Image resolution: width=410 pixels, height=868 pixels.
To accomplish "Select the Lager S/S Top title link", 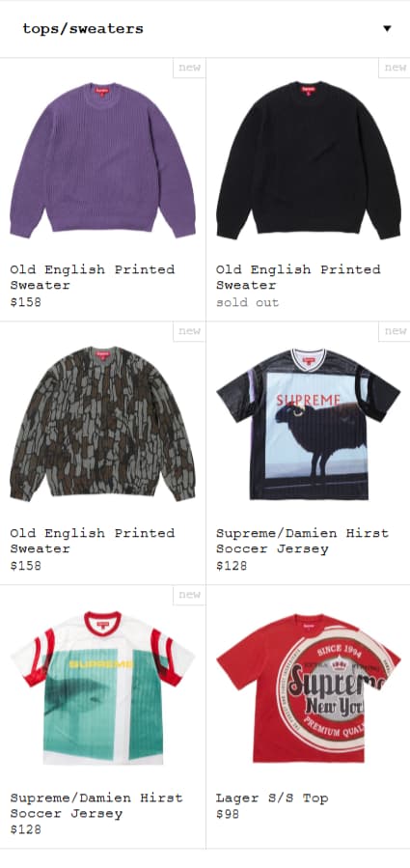I will (272, 798).
